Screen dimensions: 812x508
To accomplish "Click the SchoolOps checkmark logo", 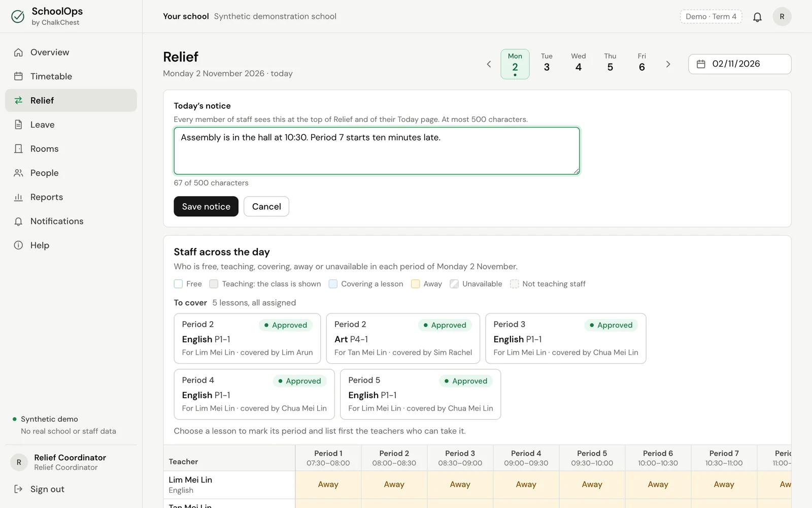I will point(18,17).
